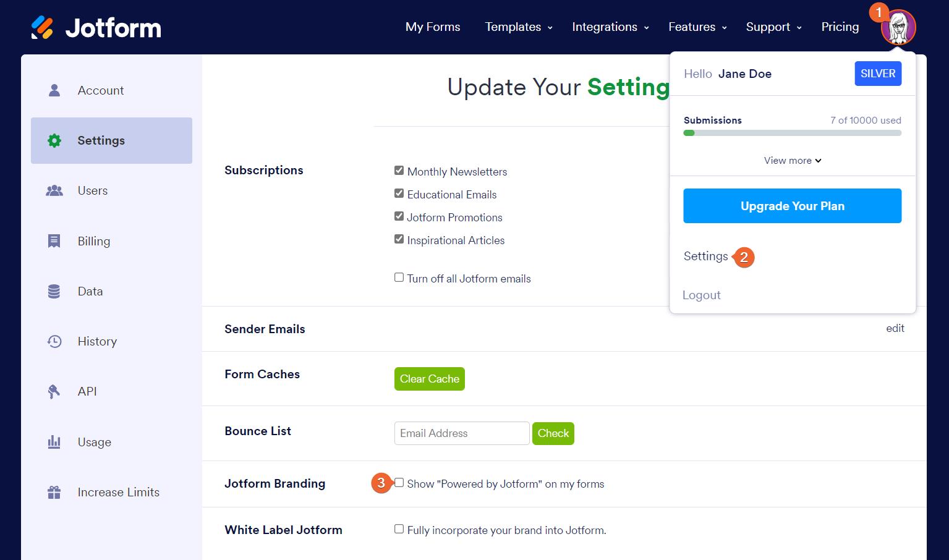Expand the Templates dropdown menu
Screen dimensions: 949x560
519,27
